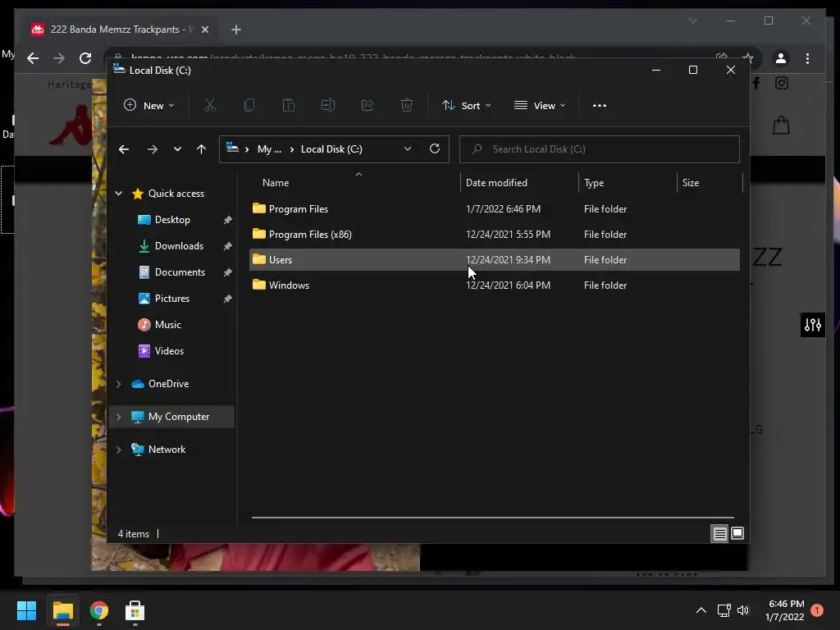The height and width of the screenshot is (630, 840).
Task: Go back in Chrome browser
Action: (33, 58)
